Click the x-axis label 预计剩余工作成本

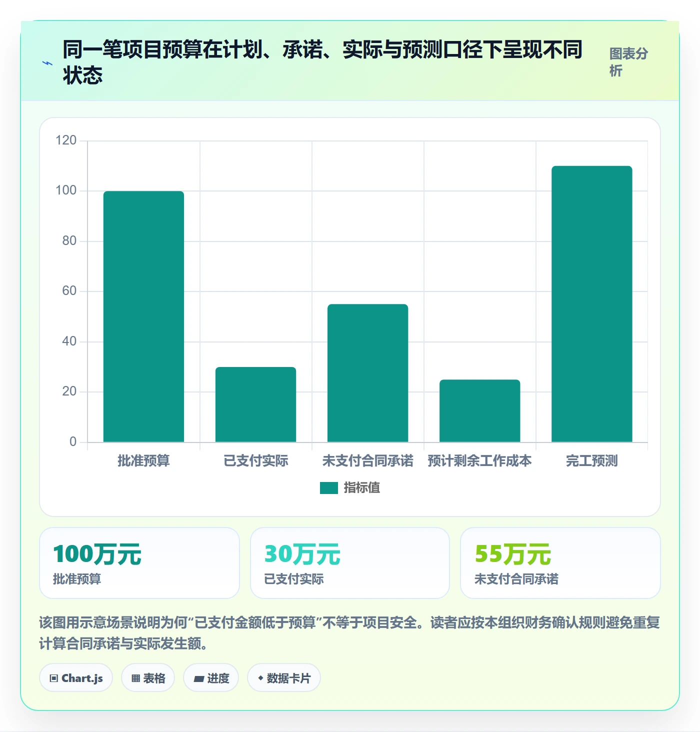click(479, 460)
